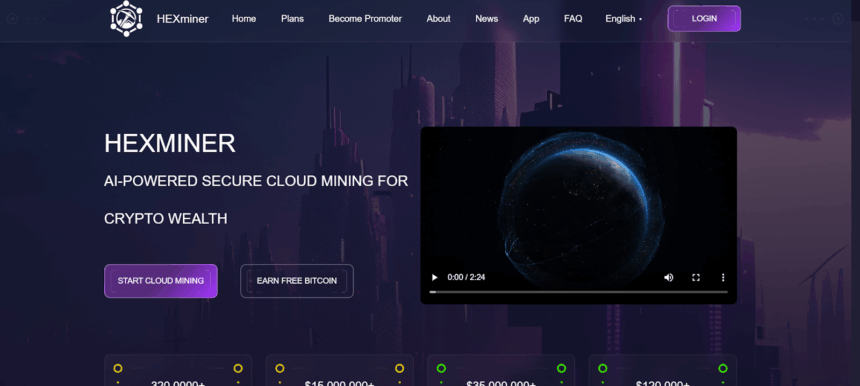Click the START CLOUD MINING button

pyautogui.click(x=161, y=281)
